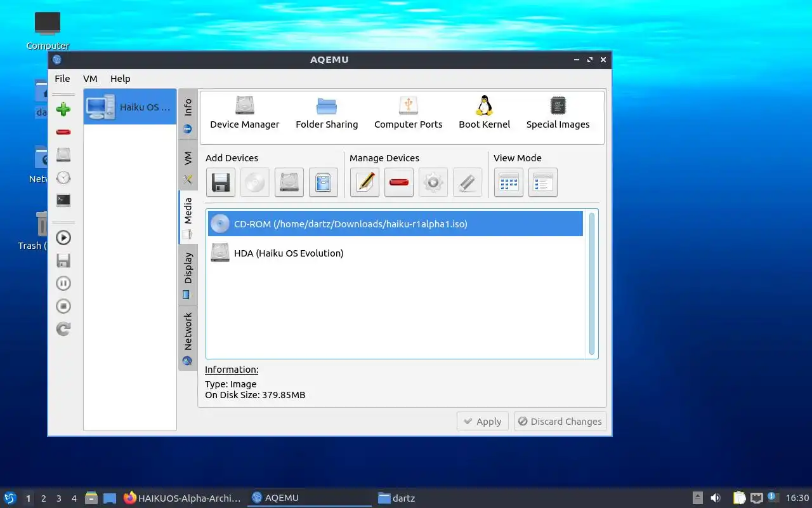Pause the virtual machine
This screenshot has width=812, height=508.
[x=63, y=283]
